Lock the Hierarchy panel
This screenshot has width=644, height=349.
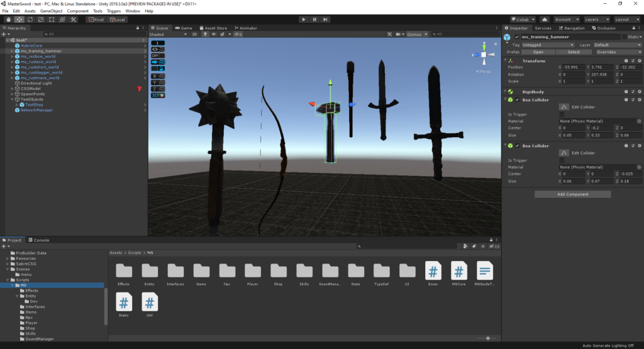pyautogui.click(x=138, y=28)
